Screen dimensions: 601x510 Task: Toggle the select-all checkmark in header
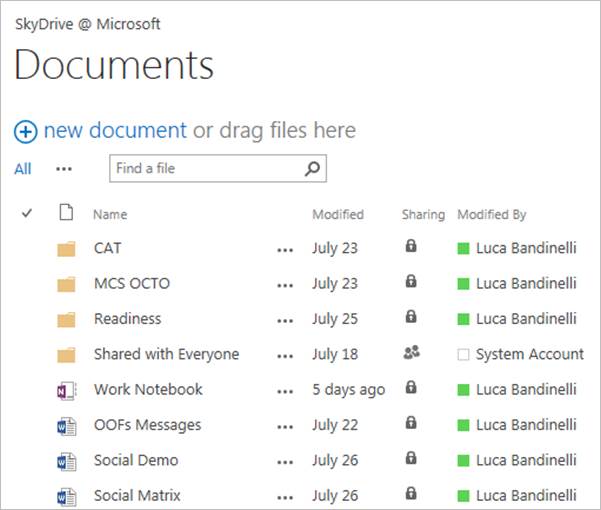(27, 213)
